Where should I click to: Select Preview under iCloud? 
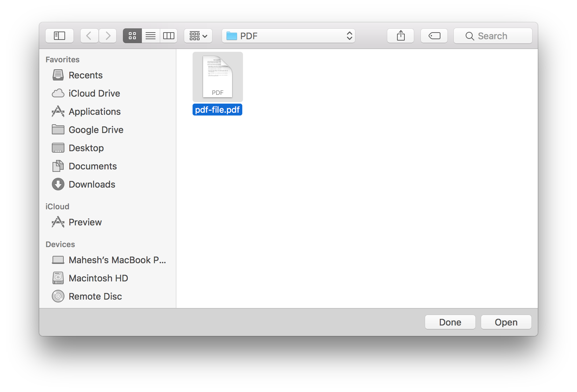click(85, 222)
